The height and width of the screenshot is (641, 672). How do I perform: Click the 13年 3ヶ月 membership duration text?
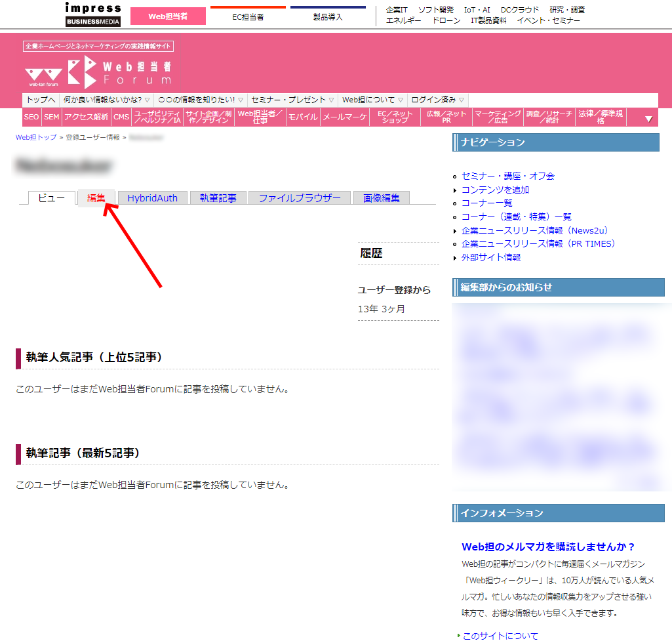coord(382,309)
